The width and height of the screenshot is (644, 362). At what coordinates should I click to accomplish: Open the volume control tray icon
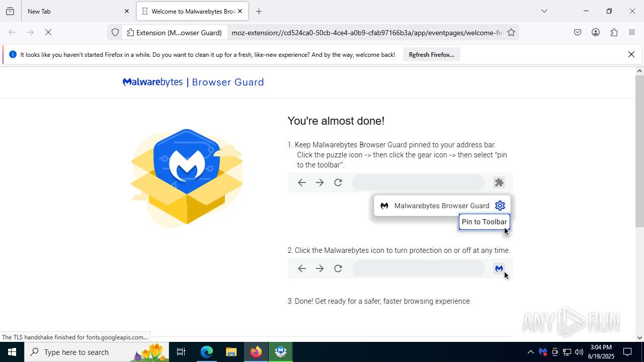tap(579, 352)
